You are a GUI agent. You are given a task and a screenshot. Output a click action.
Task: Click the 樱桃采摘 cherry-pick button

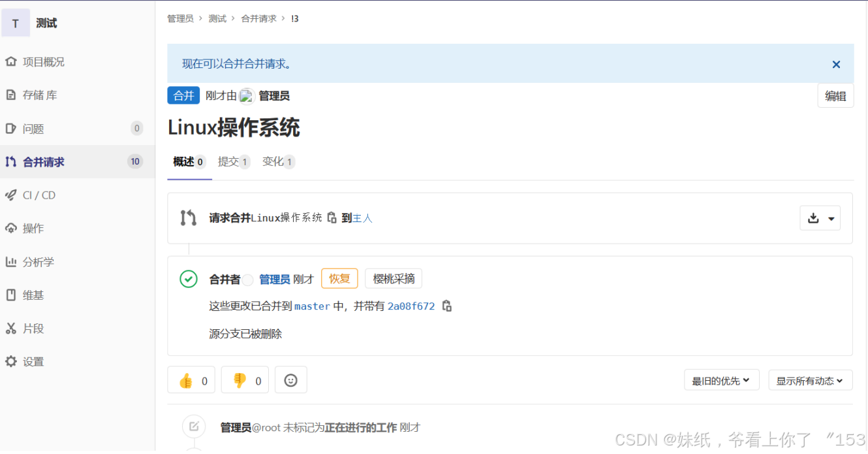click(x=394, y=278)
